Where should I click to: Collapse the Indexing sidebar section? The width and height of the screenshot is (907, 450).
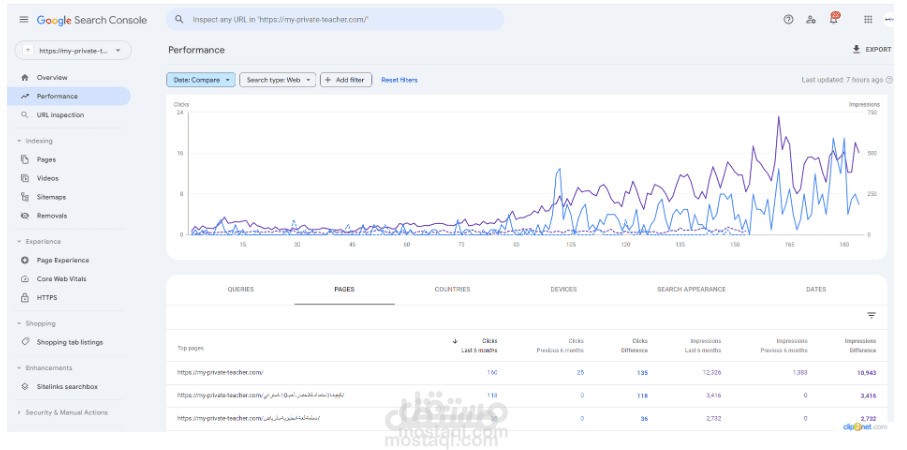pyautogui.click(x=19, y=141)
